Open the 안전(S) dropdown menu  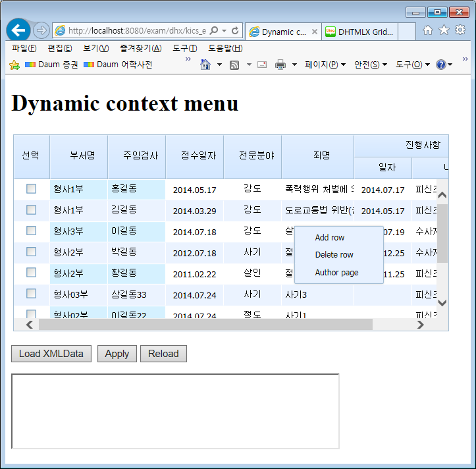click(x=371, y=65)
